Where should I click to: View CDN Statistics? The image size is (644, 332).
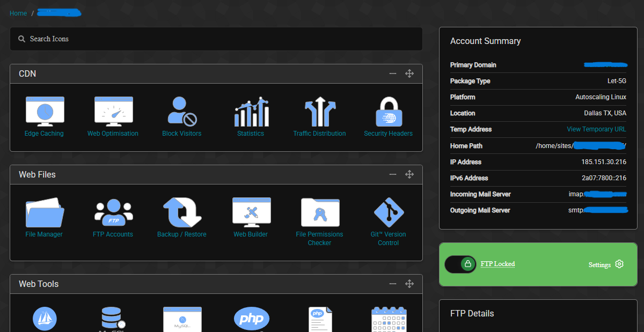pyautogui.click(x=251, y=116)
